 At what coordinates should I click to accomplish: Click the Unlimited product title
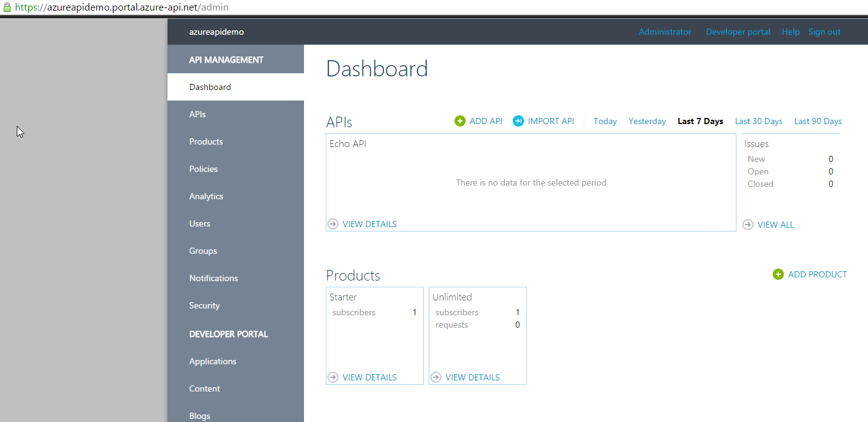point(452,297)
